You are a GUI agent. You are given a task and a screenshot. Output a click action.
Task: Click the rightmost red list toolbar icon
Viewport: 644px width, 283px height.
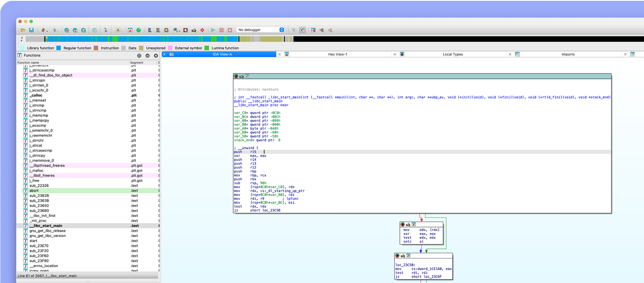(x=330, y=30)
